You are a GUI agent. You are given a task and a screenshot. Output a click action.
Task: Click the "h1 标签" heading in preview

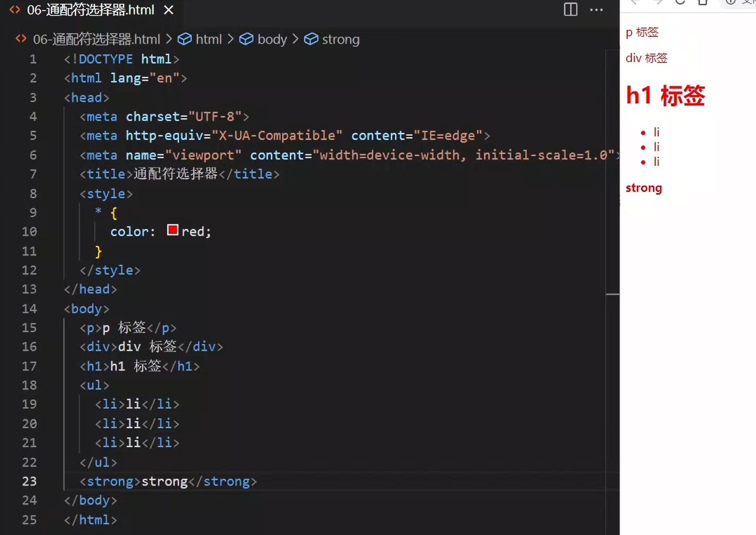(x=665, y=96)
